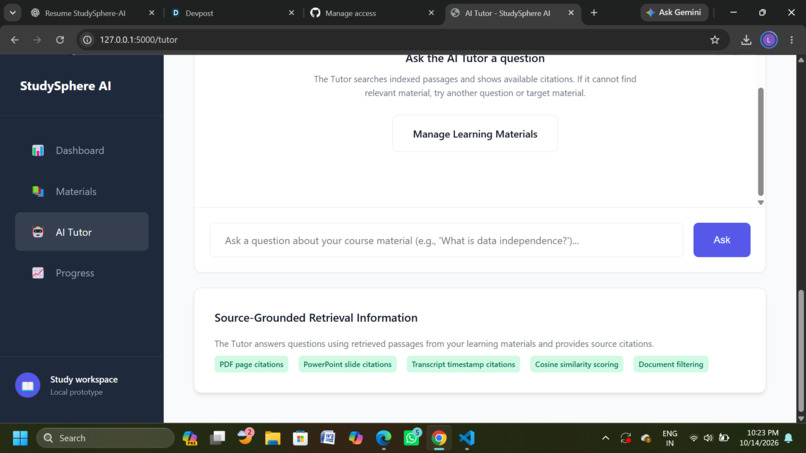The height and width of the screenshot is (453, 806).
Task: Click the ENG IN language indicator
Action: [x=669, y=438]
